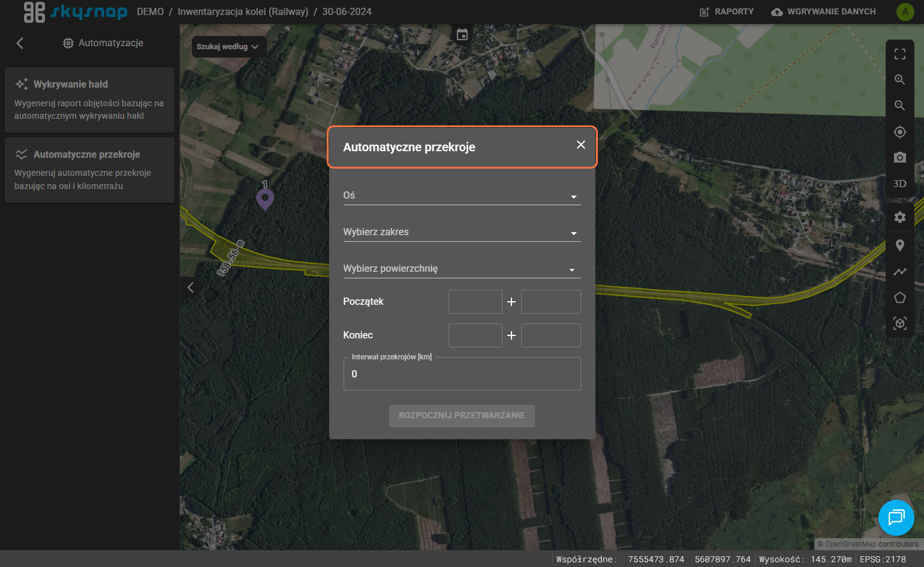The height and width of the screenshot is (567, 924).
Task: Click Inwentaryzacja kolei (Railway) breadcrumb
Action: click(x=243, y=12)
